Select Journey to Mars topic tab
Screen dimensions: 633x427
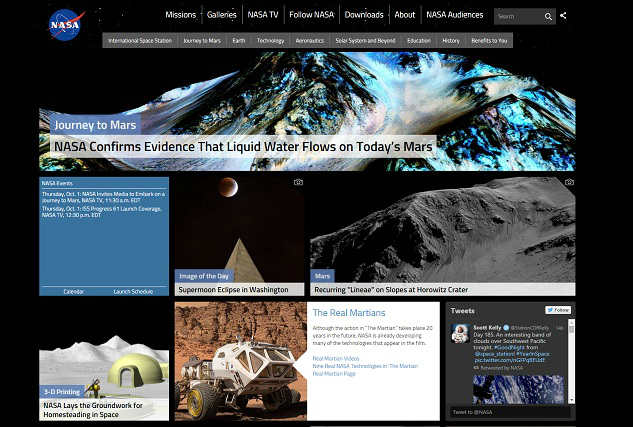[202, 40]
